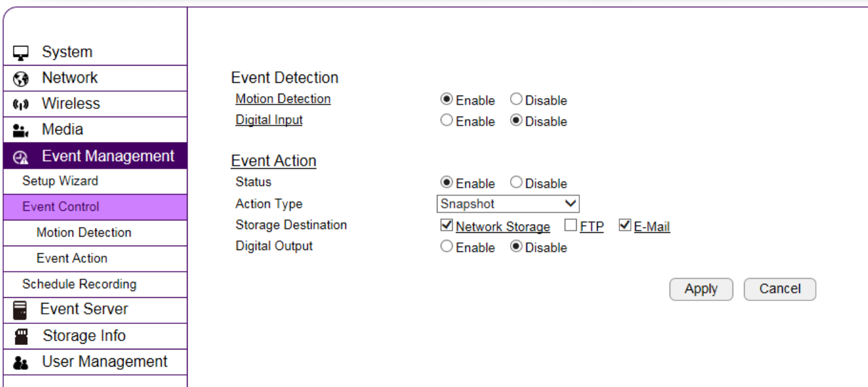
Task: Enable the Digital Input radio option
Action: click(x=446, y=120)
